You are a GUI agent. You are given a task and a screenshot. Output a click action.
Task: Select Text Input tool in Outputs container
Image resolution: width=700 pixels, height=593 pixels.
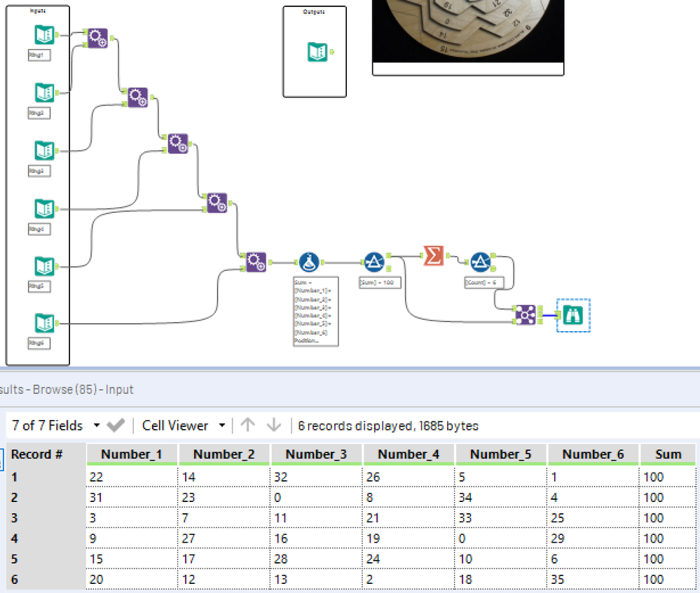tap(317, 52)
